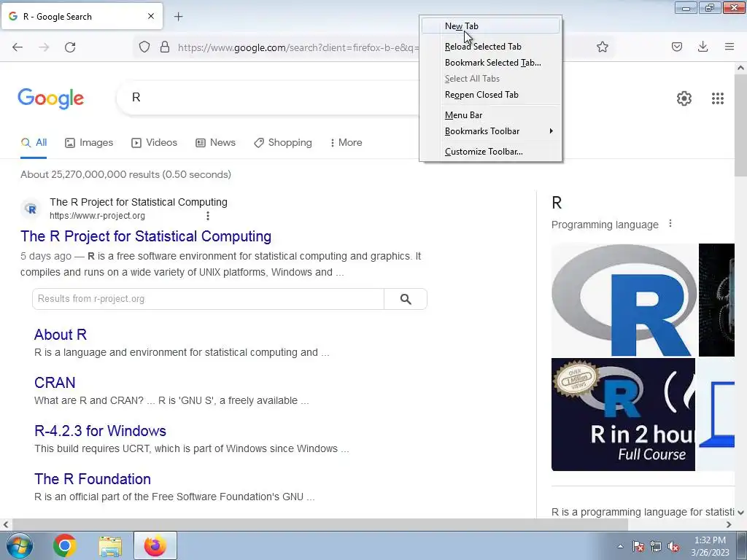The image size is (747, 560).
Task: Click the horizontal scrollbar left arrow
Action: [x=6, y=524]
